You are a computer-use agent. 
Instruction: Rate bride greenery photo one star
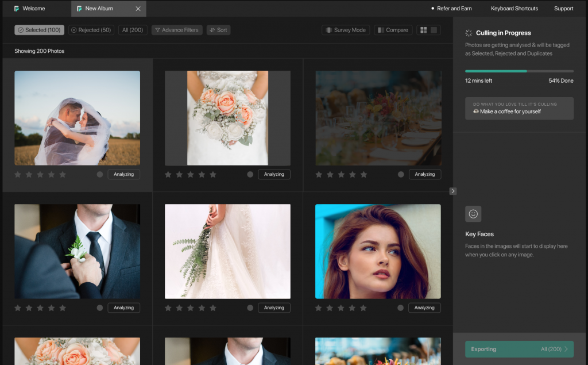tap(168, 308)
